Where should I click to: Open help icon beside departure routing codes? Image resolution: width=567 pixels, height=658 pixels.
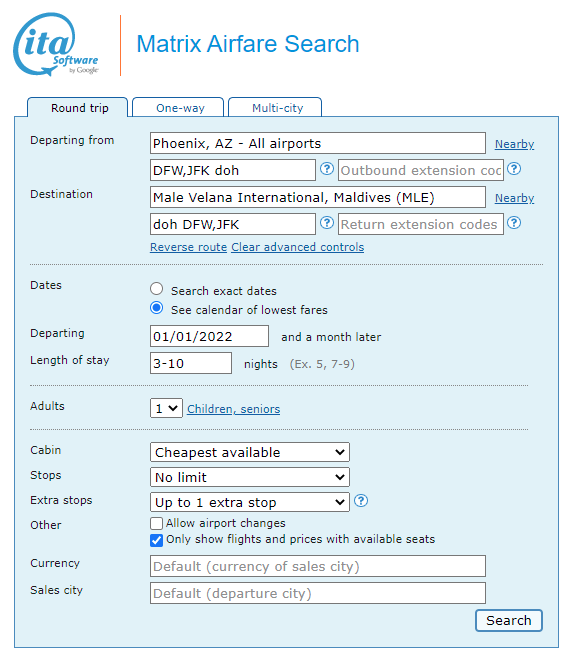pos(327,169)
